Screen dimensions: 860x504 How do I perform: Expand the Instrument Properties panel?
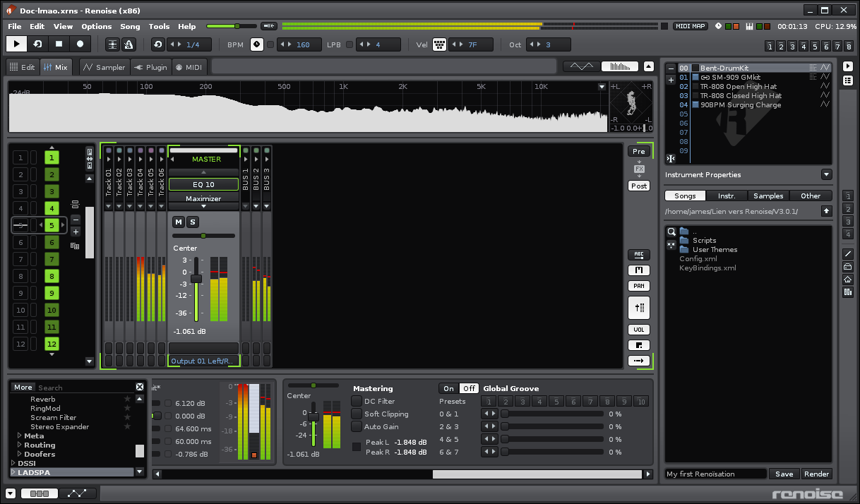tap(826, 174)
